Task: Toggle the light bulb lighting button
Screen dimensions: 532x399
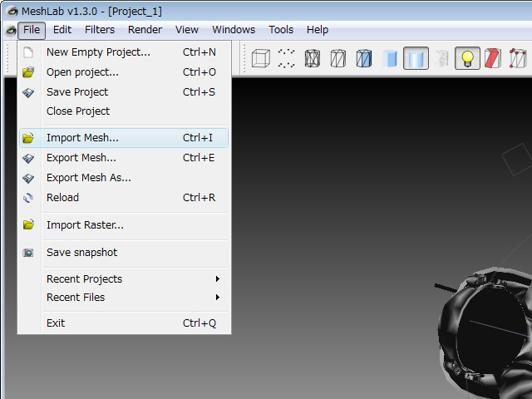Action: click(x=467, y=58)
